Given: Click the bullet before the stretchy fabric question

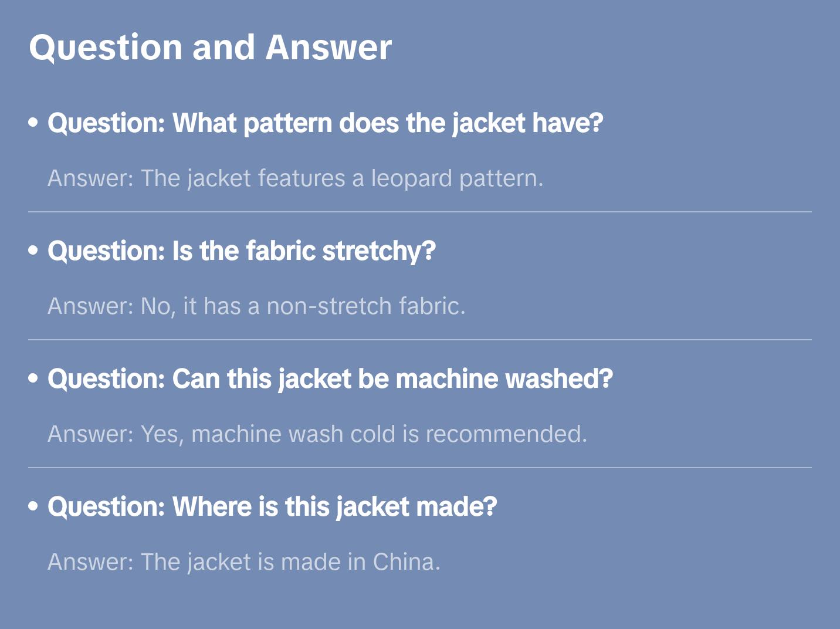Looking at the screenshot, I should click(x=33, y=251).
